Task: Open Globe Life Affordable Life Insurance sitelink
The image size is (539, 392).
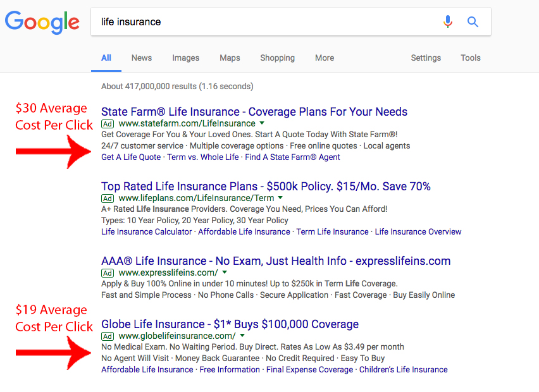Action: (x=147, y=369)
